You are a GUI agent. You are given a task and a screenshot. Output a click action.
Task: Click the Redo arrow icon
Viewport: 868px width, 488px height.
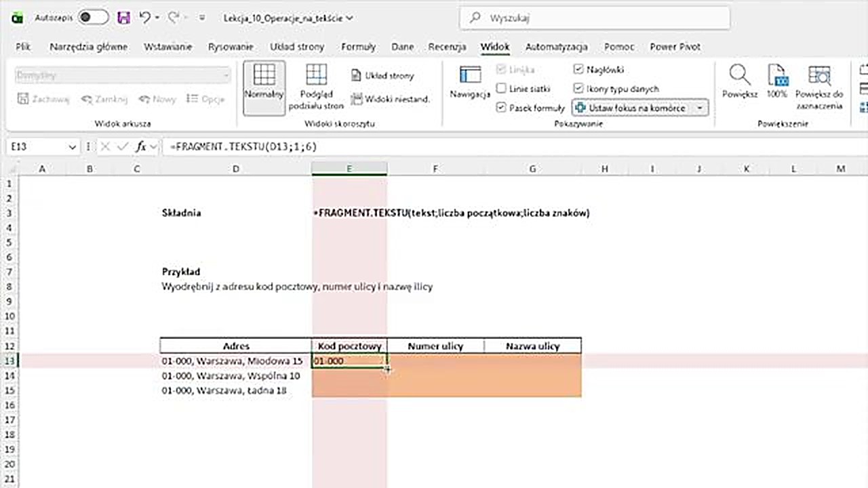coord(174,18)
